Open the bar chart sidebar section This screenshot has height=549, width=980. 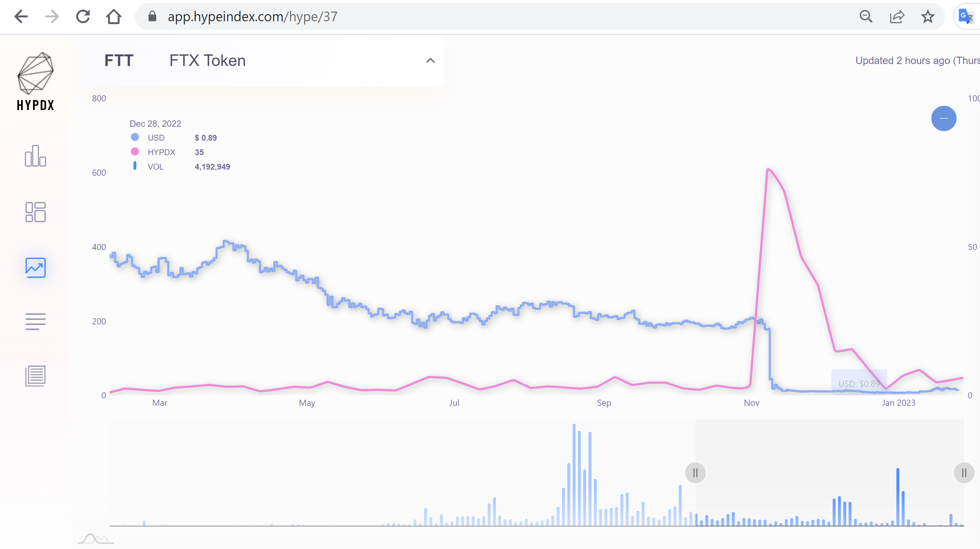(35, 156)
